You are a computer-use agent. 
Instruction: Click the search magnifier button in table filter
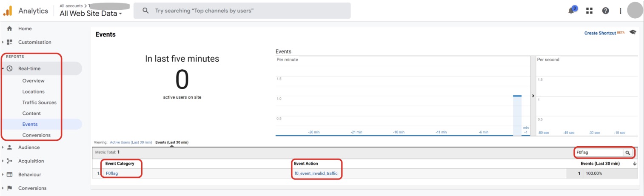[627, 152]
